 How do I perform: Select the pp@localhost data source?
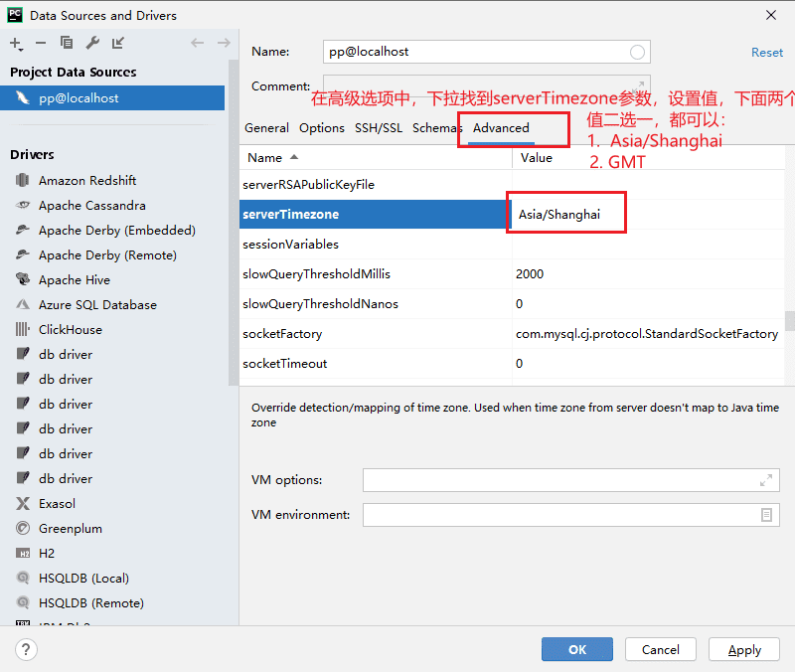(x=112, y=97)
